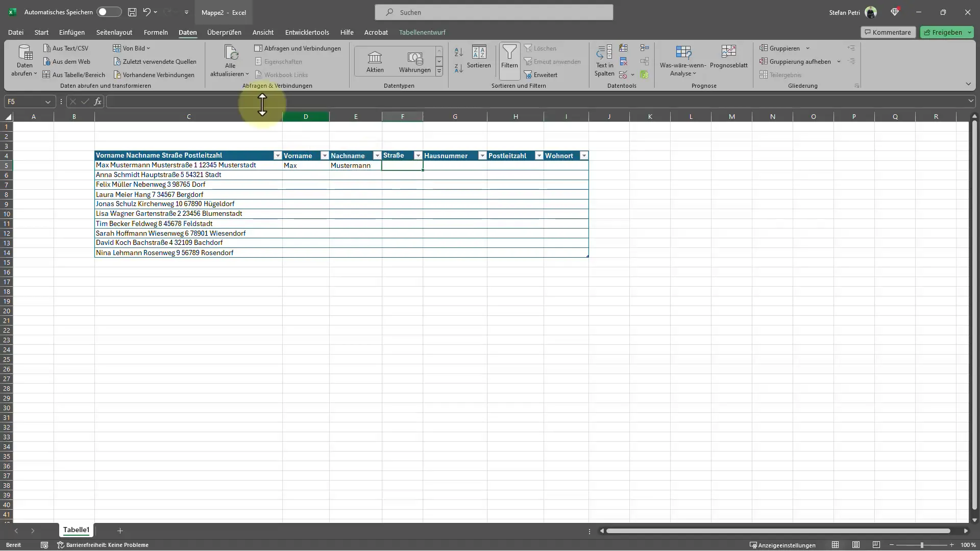Click the Gruppieren button

pyautogui.click(x=779, y=48)
